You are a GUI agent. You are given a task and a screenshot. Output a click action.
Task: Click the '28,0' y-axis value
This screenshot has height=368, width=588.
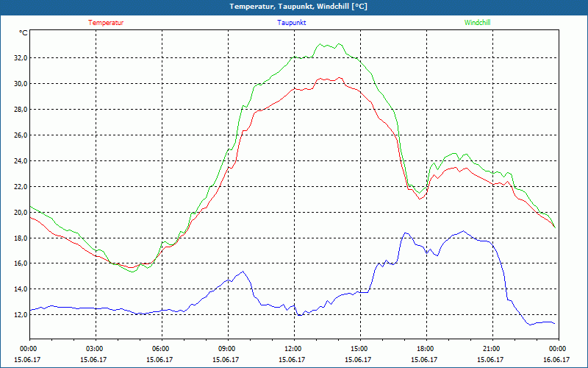point(21,109)
